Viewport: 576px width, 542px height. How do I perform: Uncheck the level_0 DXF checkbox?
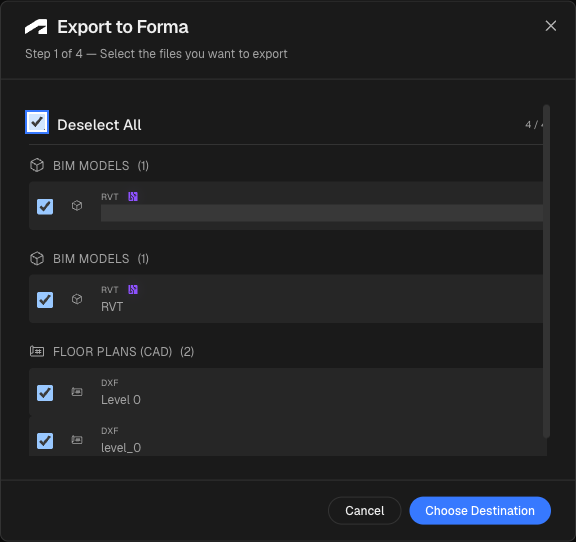click(x=45, y=441)
